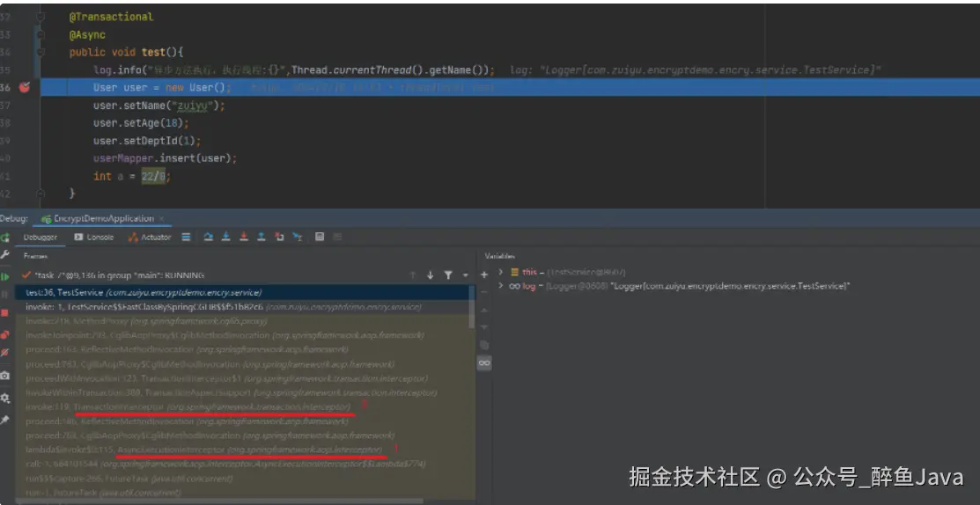Switch to the Actuator tab
Viewport: 980px width, 505px height.
(x=150, y=238)
